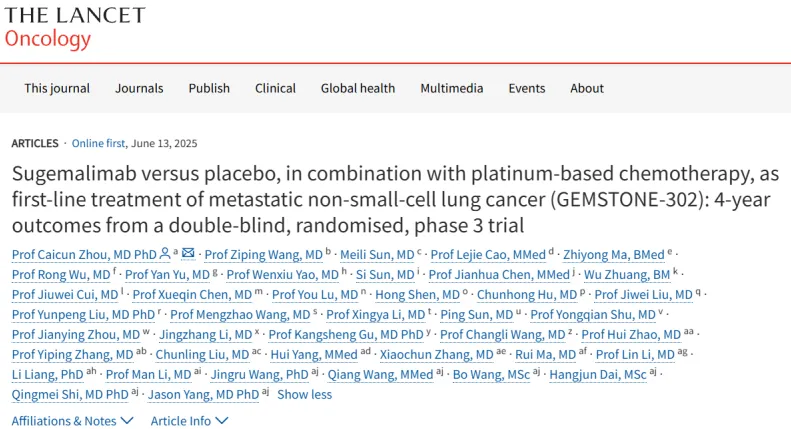The image size is (791, 429).
Task: Open the About menu
Action: 587,88
